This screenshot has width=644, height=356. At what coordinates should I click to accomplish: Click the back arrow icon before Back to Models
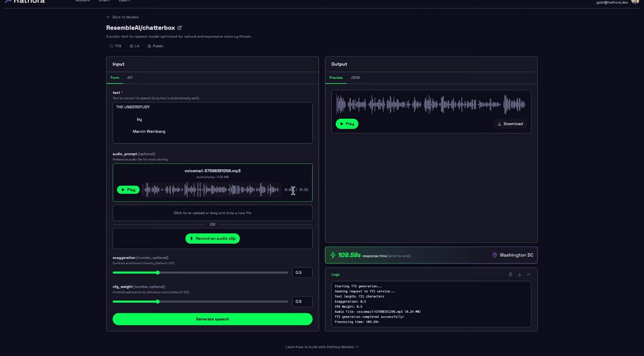108,17
